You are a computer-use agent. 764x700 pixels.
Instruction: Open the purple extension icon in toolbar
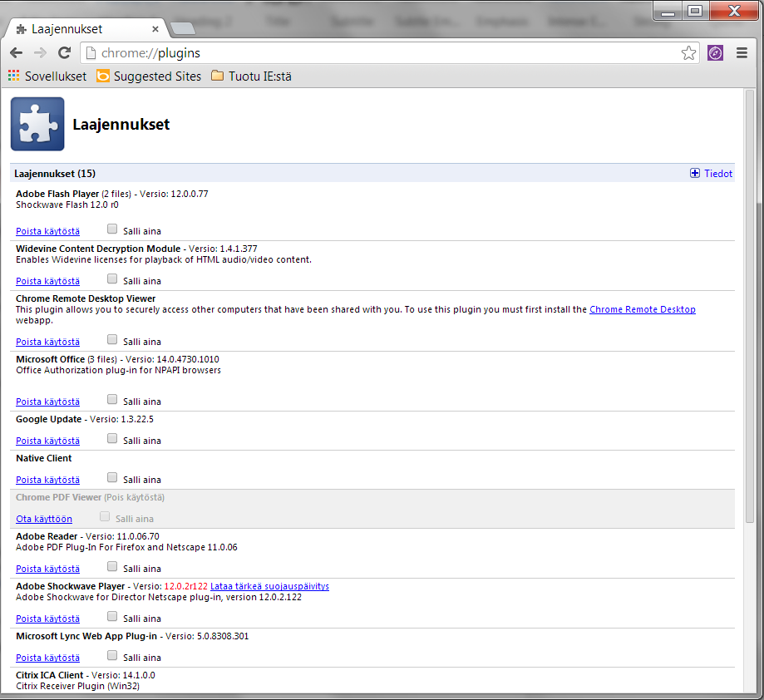point(715,52)
